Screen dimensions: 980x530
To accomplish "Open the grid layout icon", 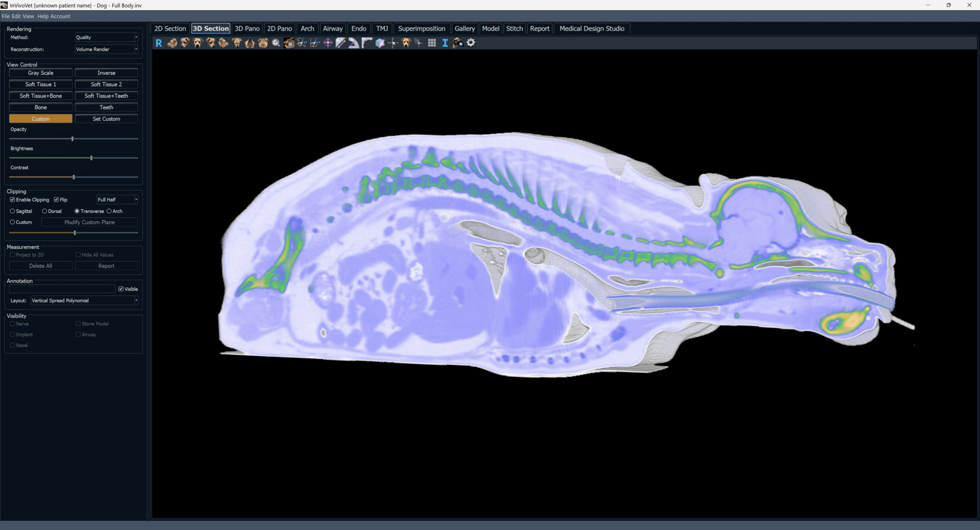I will (432, 43).
